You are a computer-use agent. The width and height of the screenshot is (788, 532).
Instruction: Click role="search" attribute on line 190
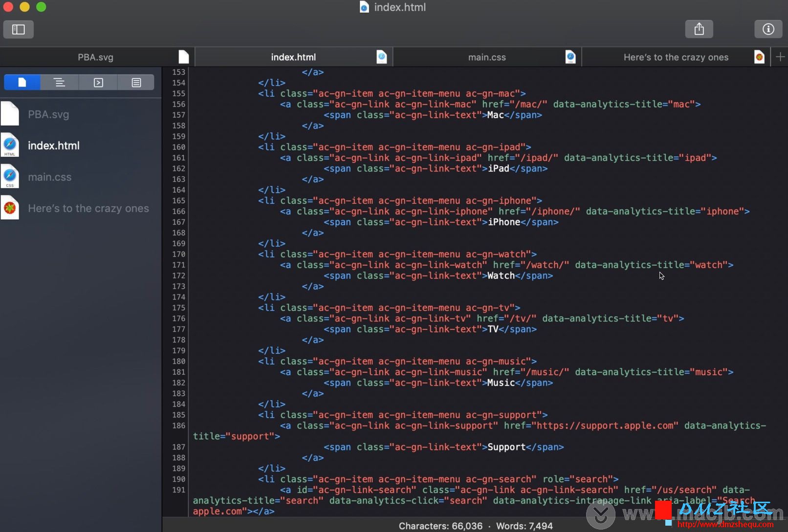pos(578,479)
